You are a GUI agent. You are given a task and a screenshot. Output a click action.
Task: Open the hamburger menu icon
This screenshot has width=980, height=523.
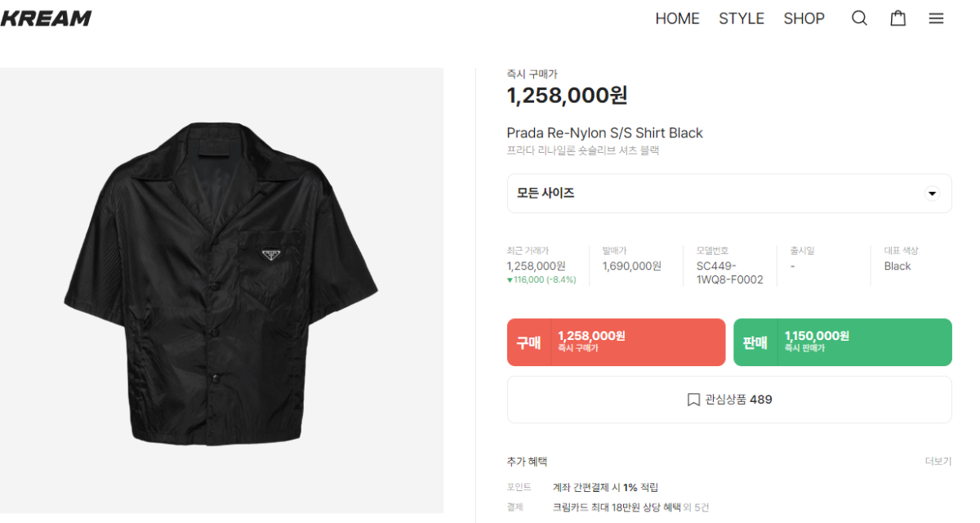(936, 18)
